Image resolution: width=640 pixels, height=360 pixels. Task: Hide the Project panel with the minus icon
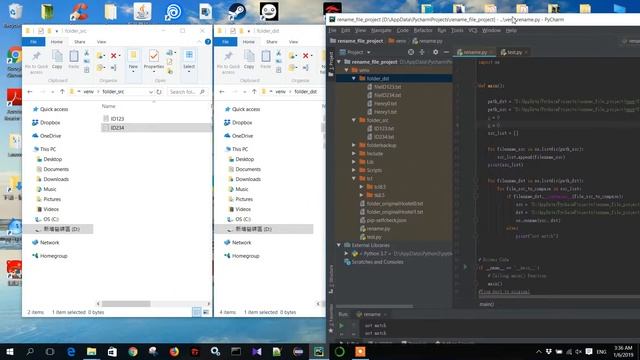446,52
